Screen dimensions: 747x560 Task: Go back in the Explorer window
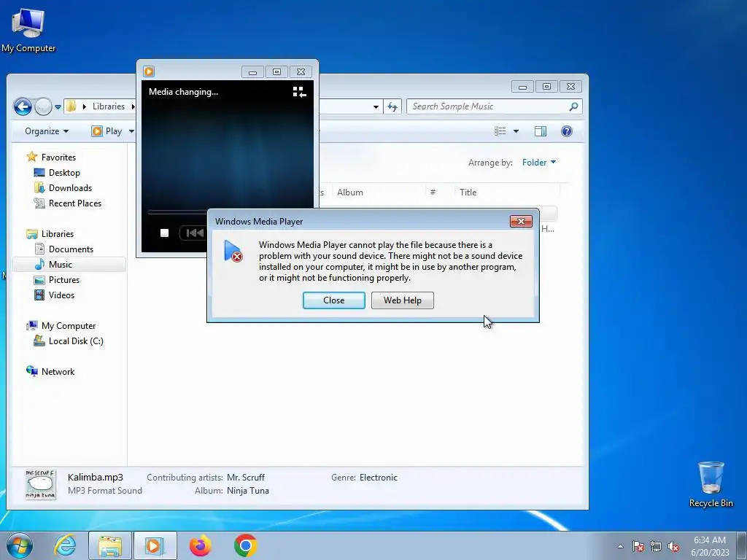[23, 106]
